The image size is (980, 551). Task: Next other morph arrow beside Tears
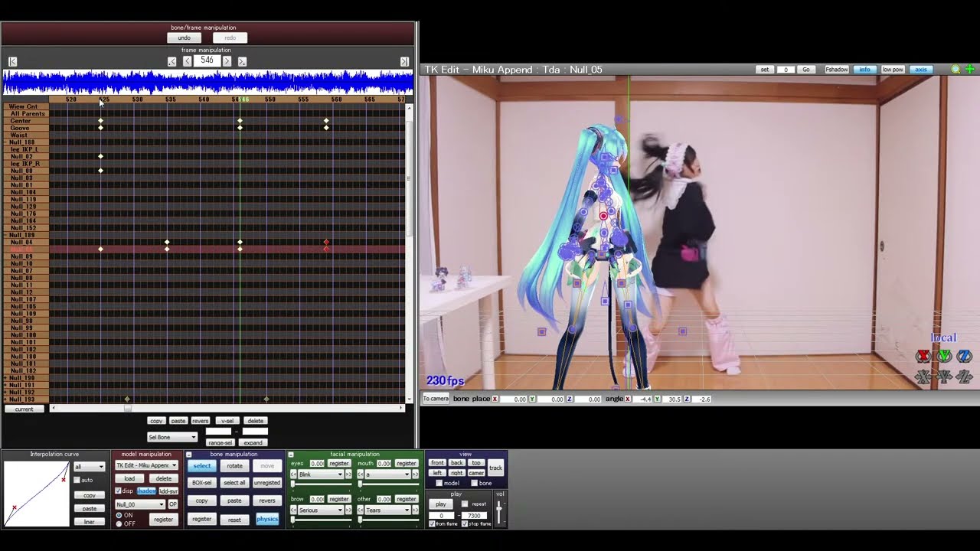click(414, 510)
